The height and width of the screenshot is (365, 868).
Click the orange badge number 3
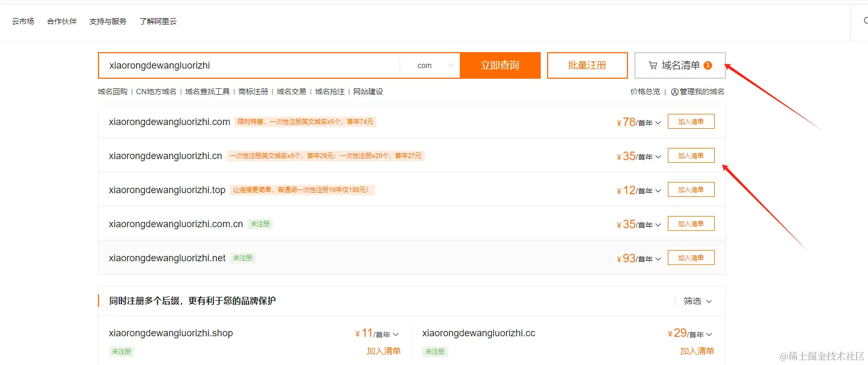coord(708,65)
